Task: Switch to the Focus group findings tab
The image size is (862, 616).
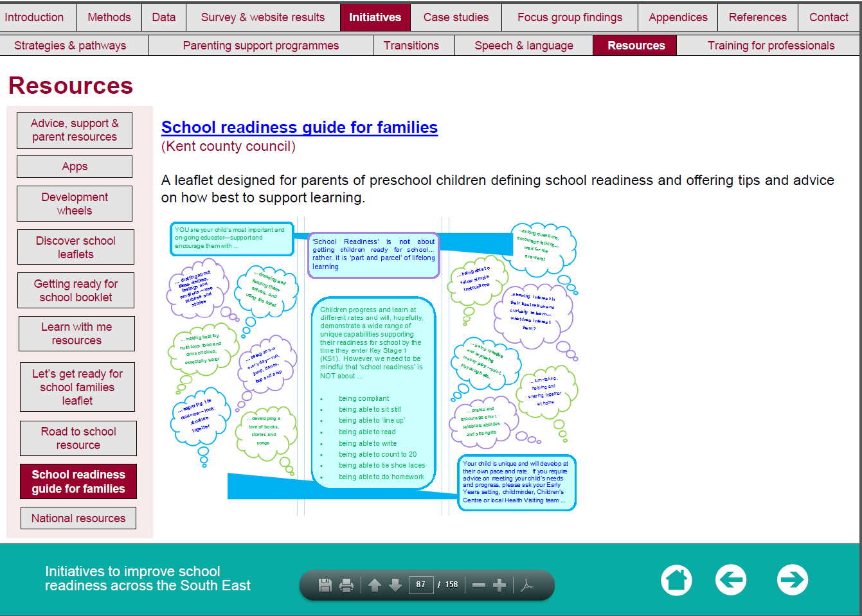Action: click(570, 17)
